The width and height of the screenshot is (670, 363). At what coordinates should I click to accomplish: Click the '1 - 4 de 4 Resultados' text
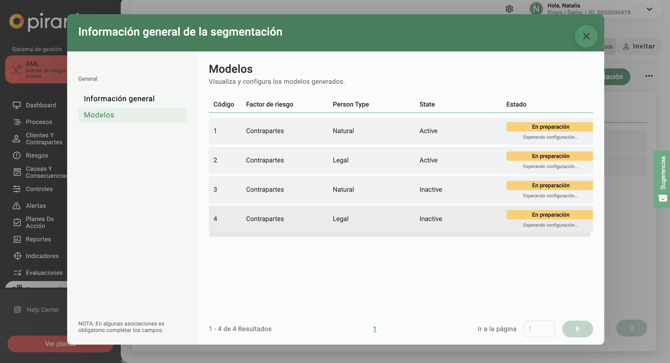tap(240, 329)
